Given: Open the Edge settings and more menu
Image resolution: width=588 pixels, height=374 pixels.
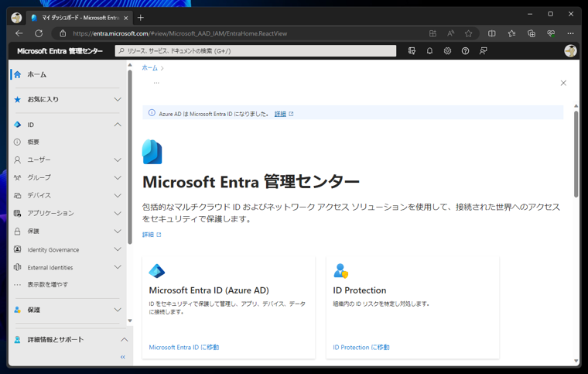Looking at the screenshot, I should tap(570, 33).
